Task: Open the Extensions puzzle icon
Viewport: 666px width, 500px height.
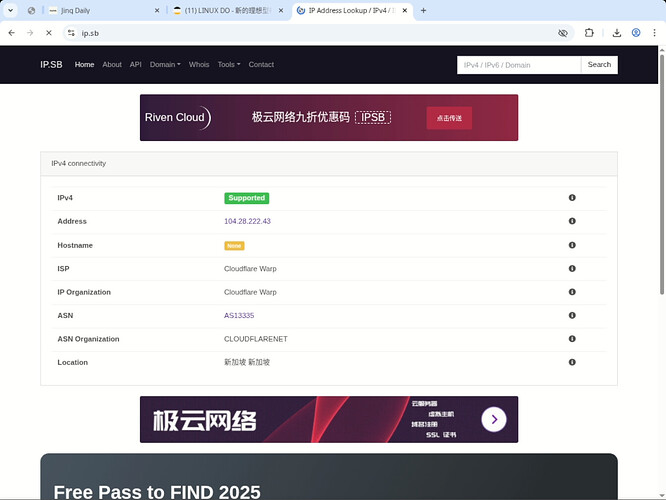Action: pos(589,33)
